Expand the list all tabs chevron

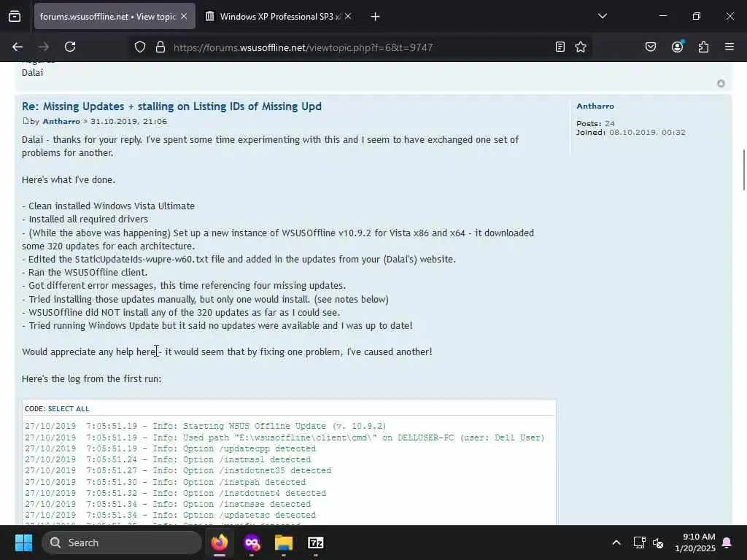602,16
